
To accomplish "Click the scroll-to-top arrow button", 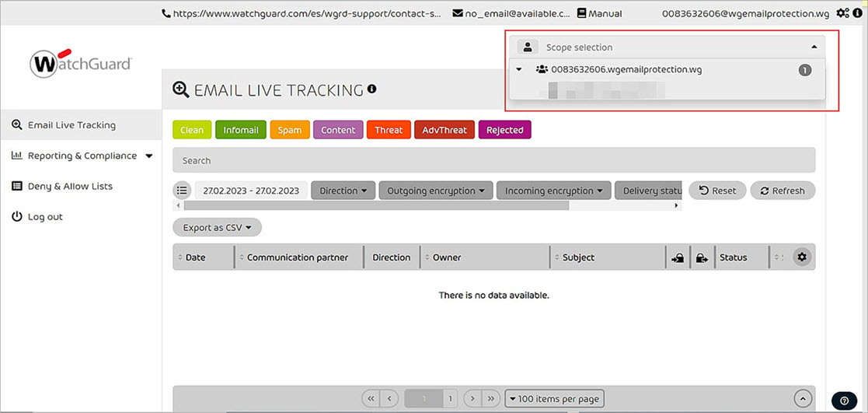I will point(803,398).
